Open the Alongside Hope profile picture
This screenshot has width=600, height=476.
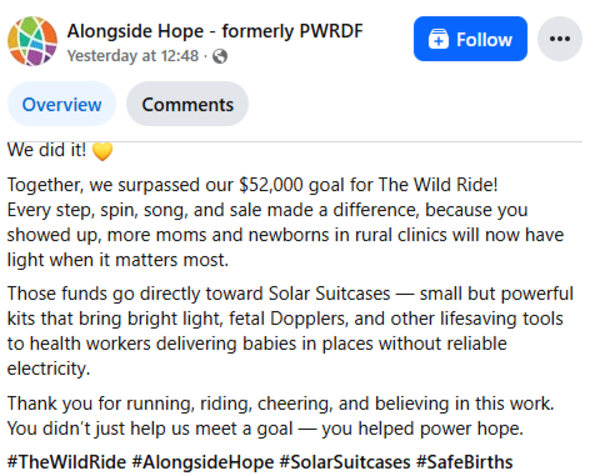point(32,39)
